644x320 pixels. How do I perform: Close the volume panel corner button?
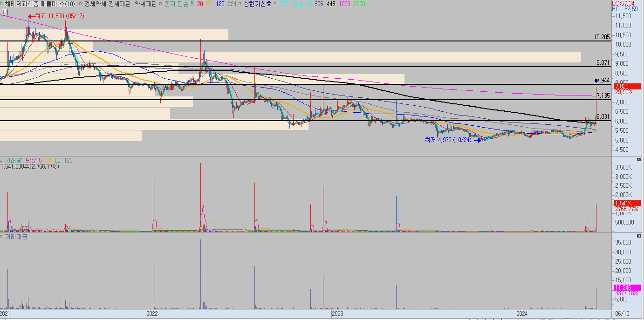click(638, 160)
